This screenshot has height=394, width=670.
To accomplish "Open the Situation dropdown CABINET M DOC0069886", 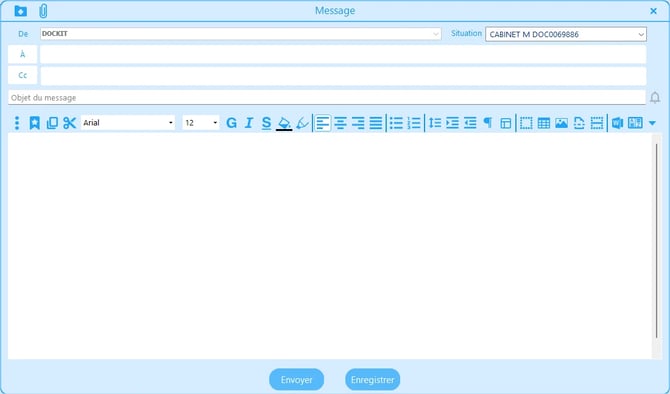I will (x=566, y=34).
